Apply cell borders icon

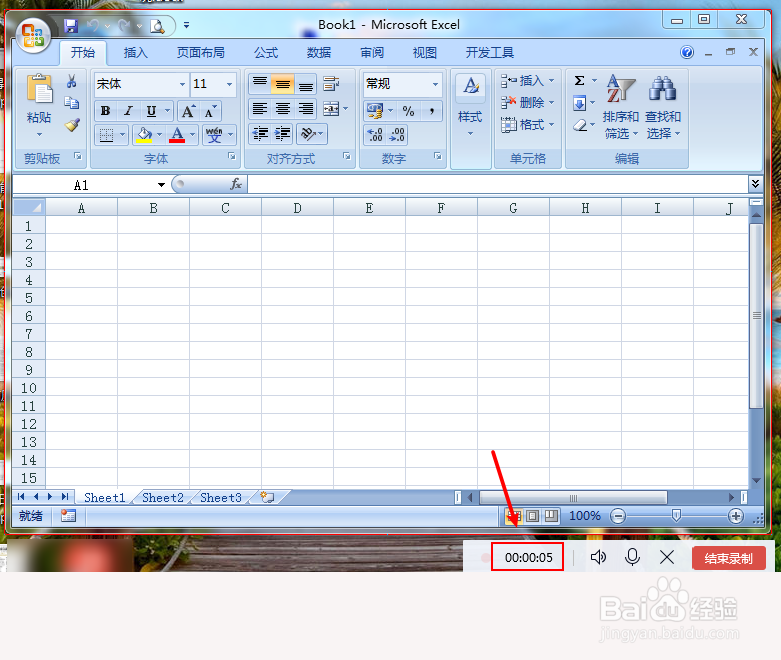click(x=106, y=134)
